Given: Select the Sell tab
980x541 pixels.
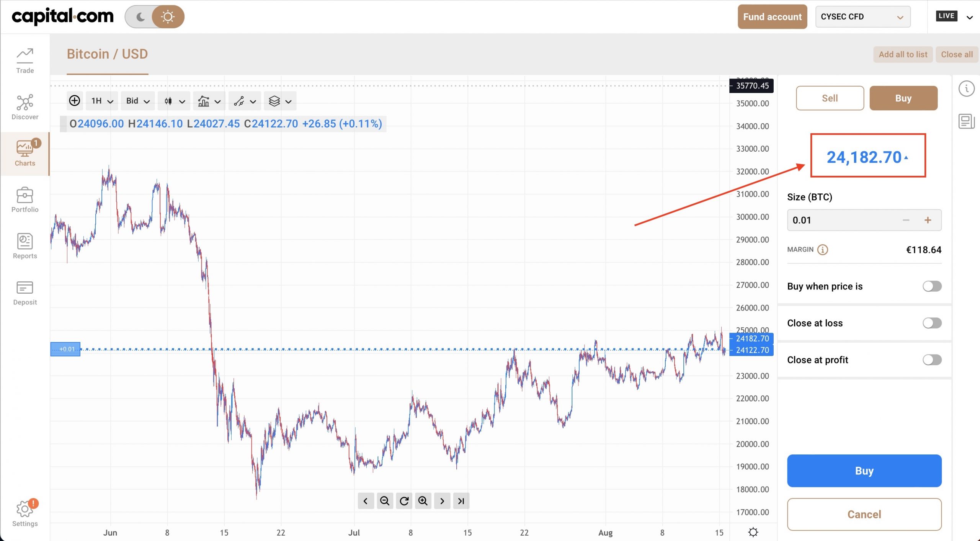Looking at the screenshot, I should [830, 98].
